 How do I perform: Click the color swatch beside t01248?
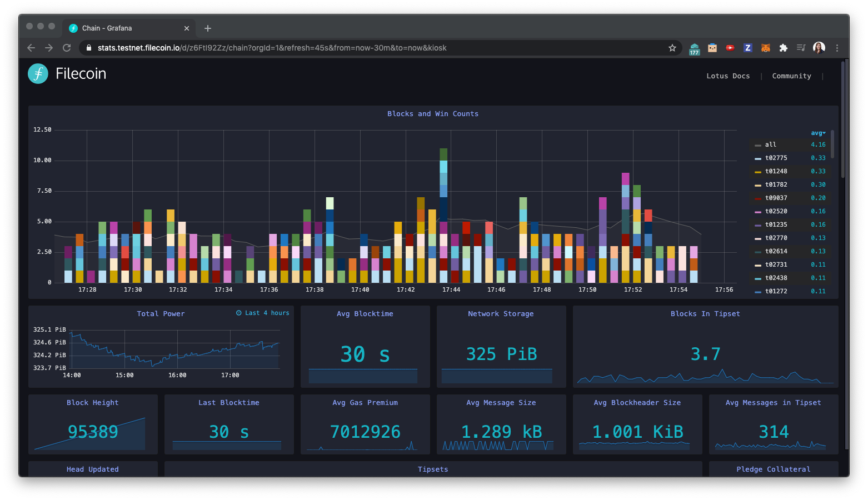[x=758, y=171]
